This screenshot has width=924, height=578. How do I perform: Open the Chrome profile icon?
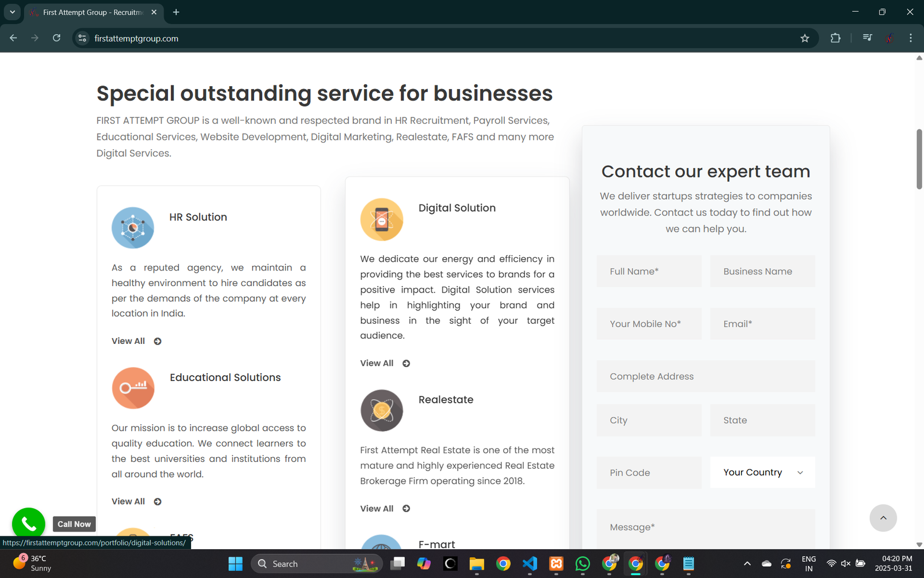[890, 38]
